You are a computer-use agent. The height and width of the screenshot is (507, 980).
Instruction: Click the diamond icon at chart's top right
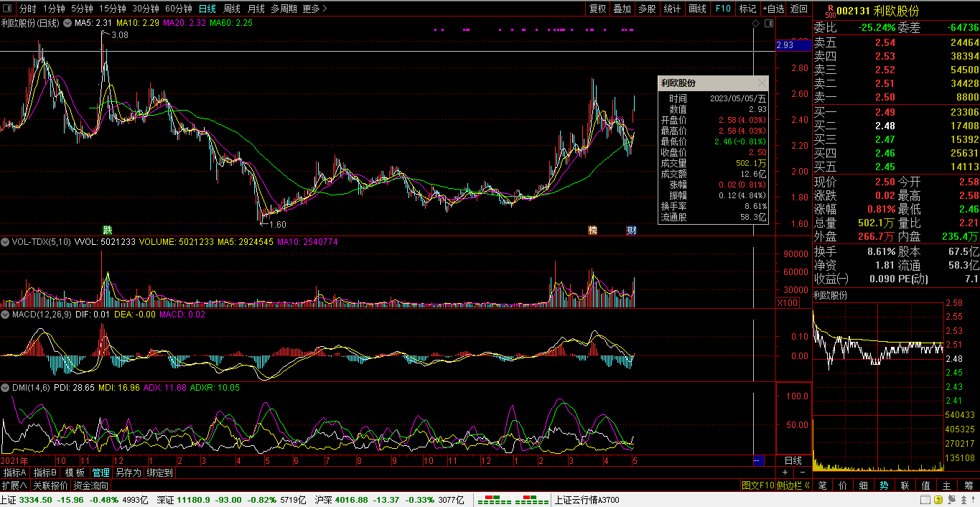point(755,24)
